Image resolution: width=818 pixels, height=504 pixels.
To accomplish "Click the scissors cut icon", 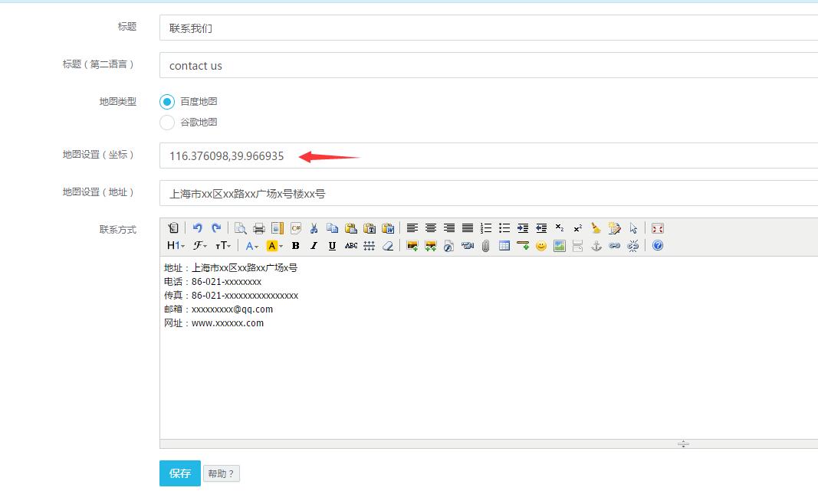I will coord(314,228).
